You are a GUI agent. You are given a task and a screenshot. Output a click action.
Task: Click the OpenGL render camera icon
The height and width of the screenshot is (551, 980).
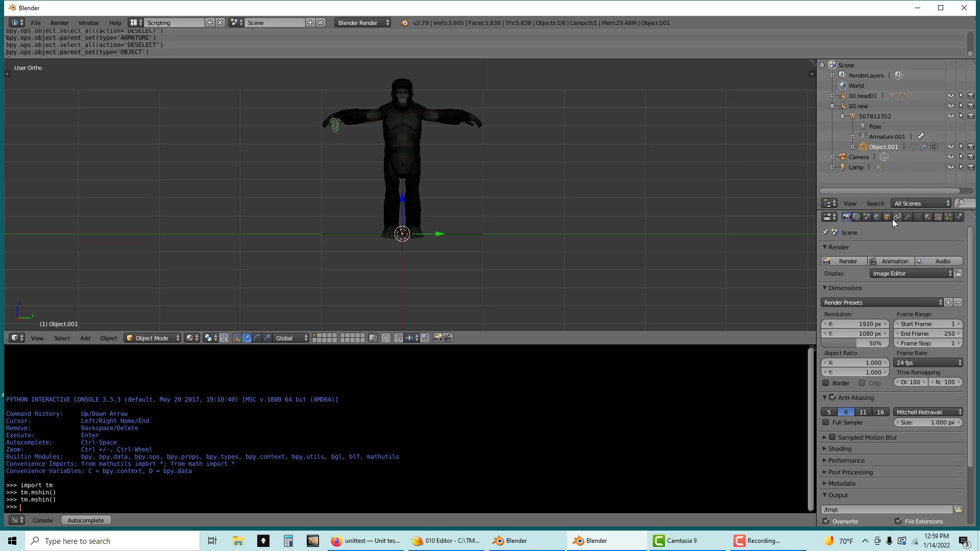[x=437, y=338]
